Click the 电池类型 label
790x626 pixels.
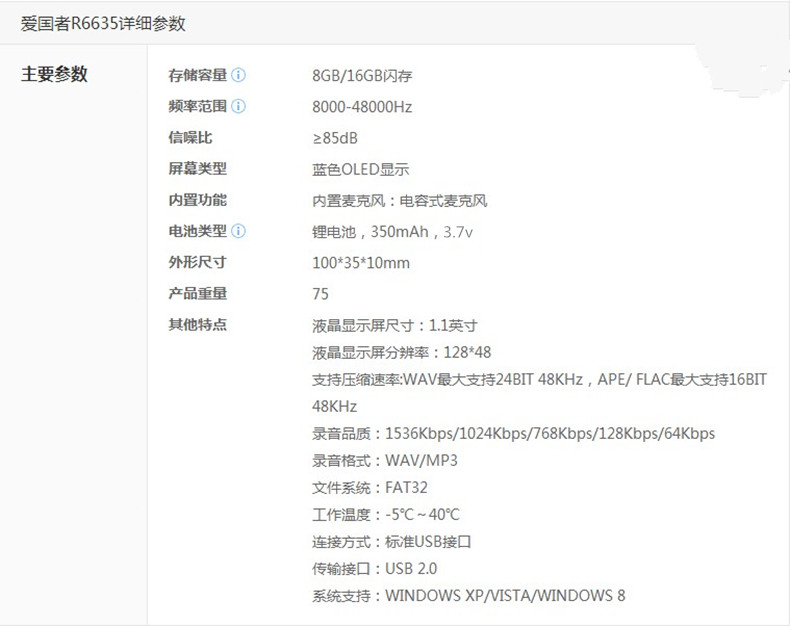tap(198, 231)
